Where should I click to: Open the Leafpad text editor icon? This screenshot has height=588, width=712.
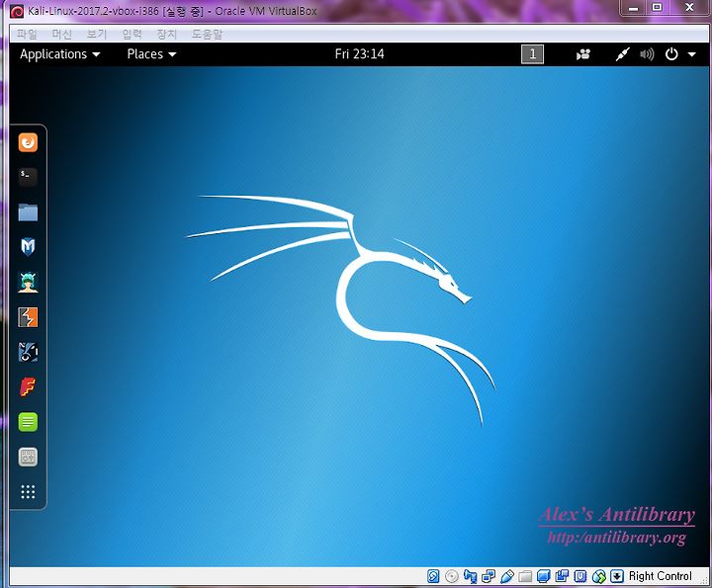(x=28, y=422)
